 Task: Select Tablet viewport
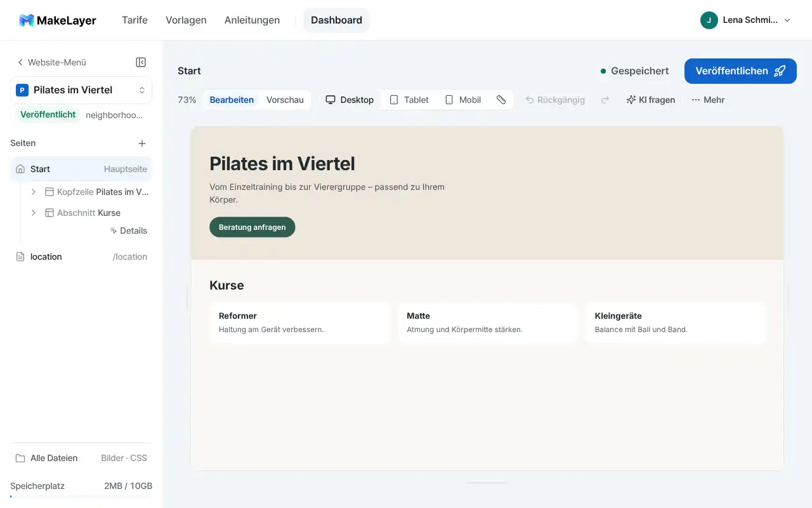[x=409, y=100]
